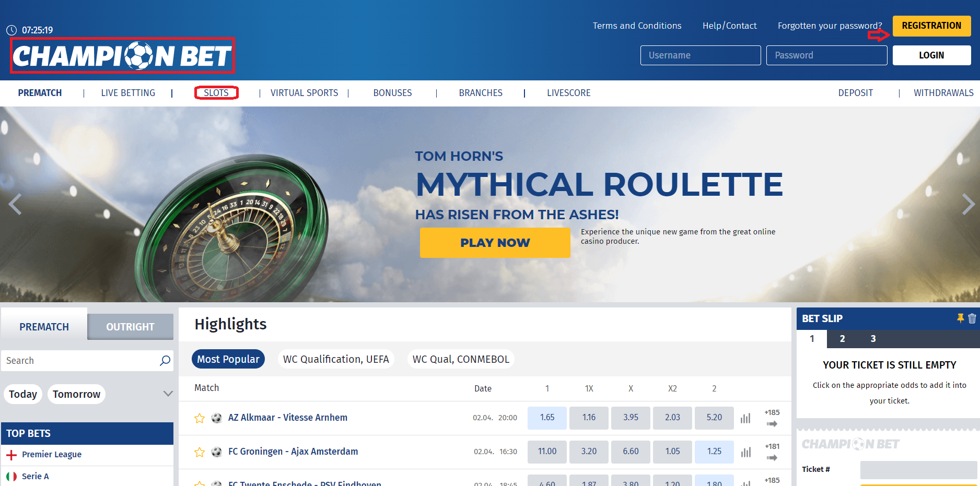Switch to bet slip tab 2
The image size is (980, 486).
coord(842,339)
